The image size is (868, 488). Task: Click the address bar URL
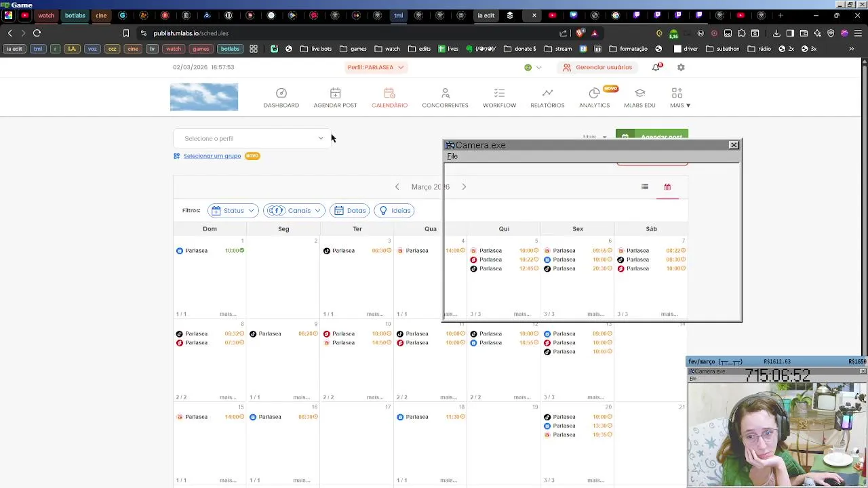pyautogui.click(x=191, y=33)
